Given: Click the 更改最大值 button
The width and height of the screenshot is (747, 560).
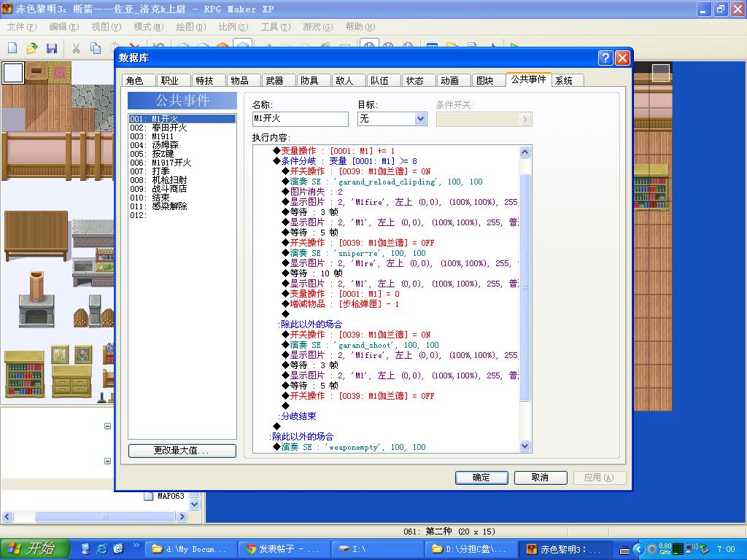Looking at the screenshot, I should tap(182, 451).
